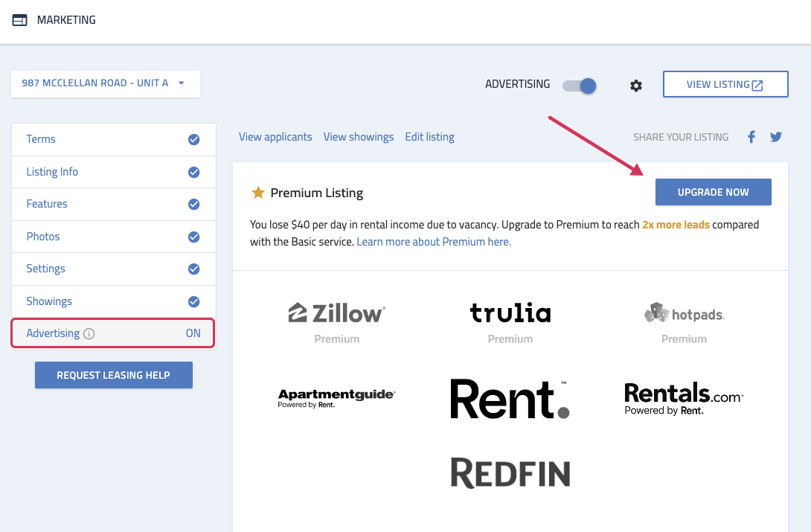Open the Photos section
Viewport: 811px width, 532px height.
(114, 237)
